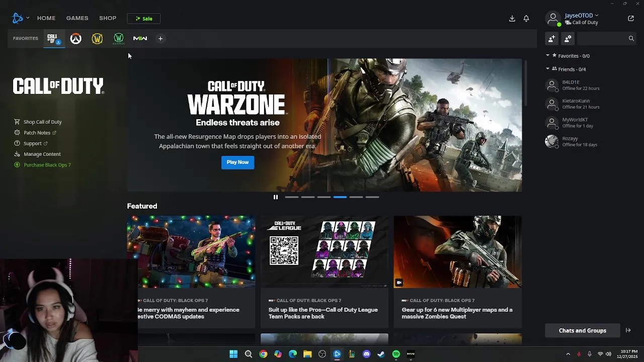Open Manage Content

(x=37, y=154)
